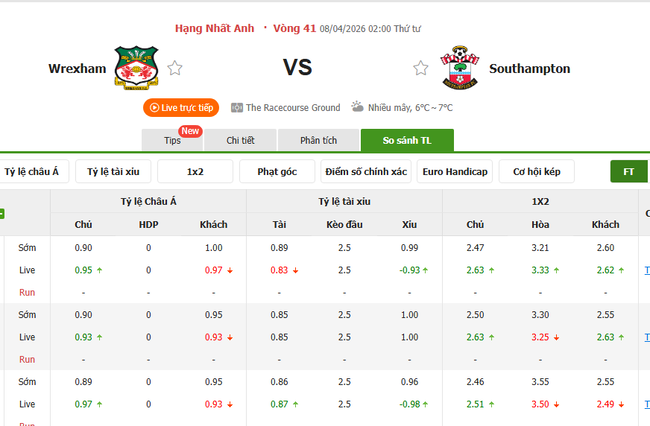Screen dimensions: 650x426
Task: Click the cloudy weather icon
Action: coord(358,107)
